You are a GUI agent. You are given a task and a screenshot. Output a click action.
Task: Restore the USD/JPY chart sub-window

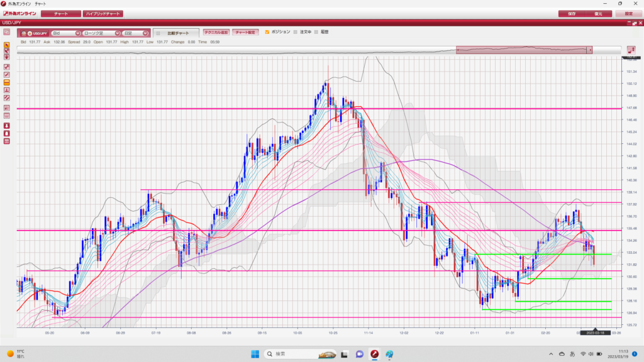[x=635, y=23]
